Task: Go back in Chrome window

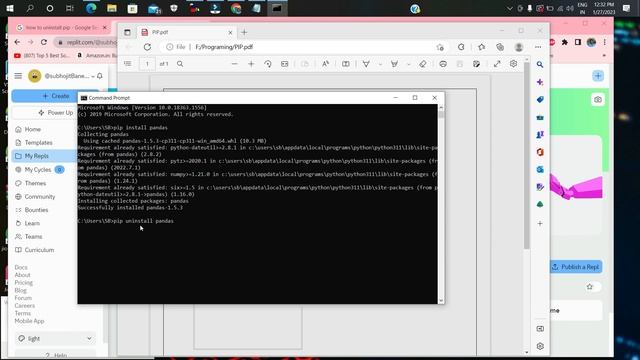Action: click(17, 42)
